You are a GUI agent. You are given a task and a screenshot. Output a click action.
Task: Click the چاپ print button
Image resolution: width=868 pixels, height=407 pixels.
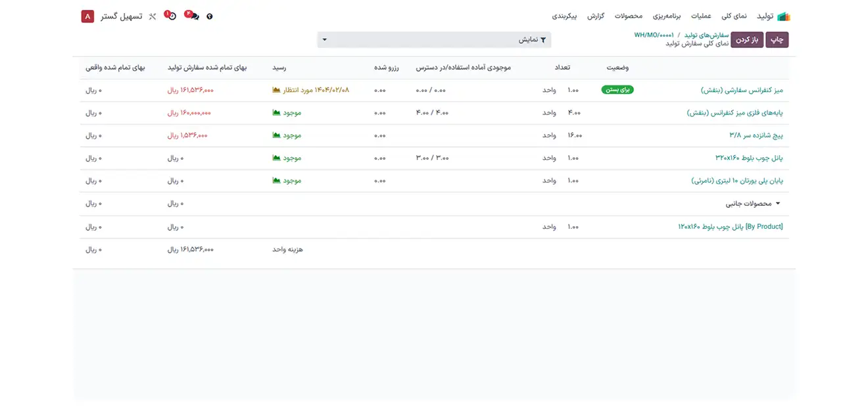click(x=777, y=39)
